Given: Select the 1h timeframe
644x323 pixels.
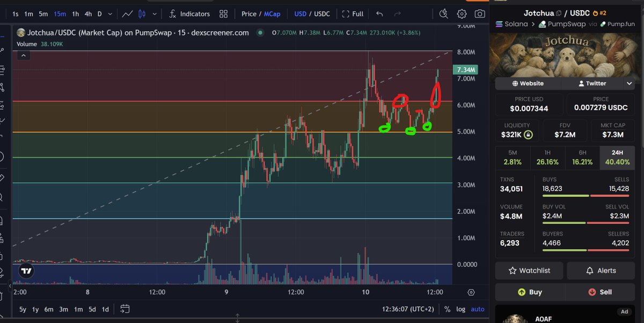Looking at the screenshot, I should click(x=76, y=14).
